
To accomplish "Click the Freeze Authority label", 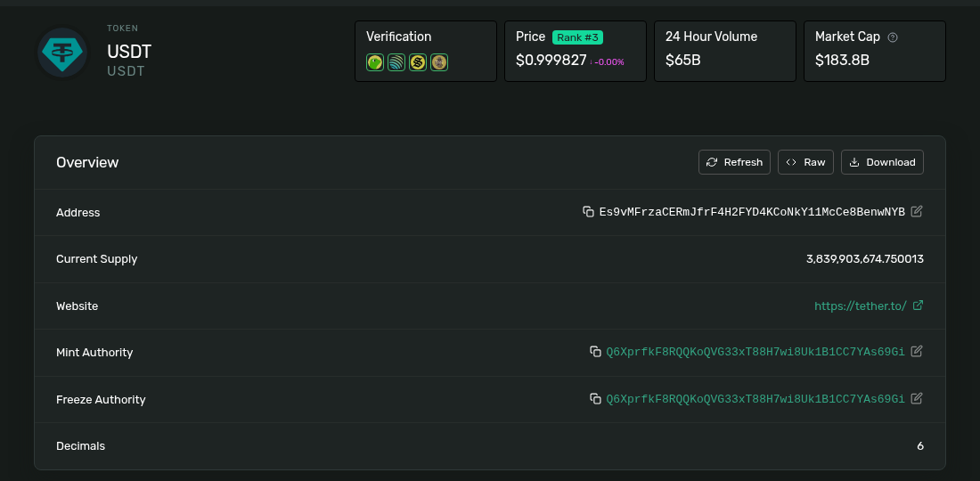I will click(101, 400).
